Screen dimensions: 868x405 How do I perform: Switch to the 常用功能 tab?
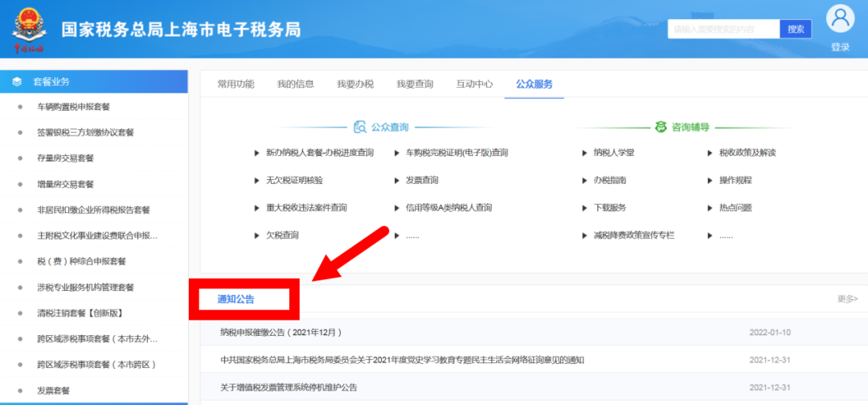(x=235, y=84)
